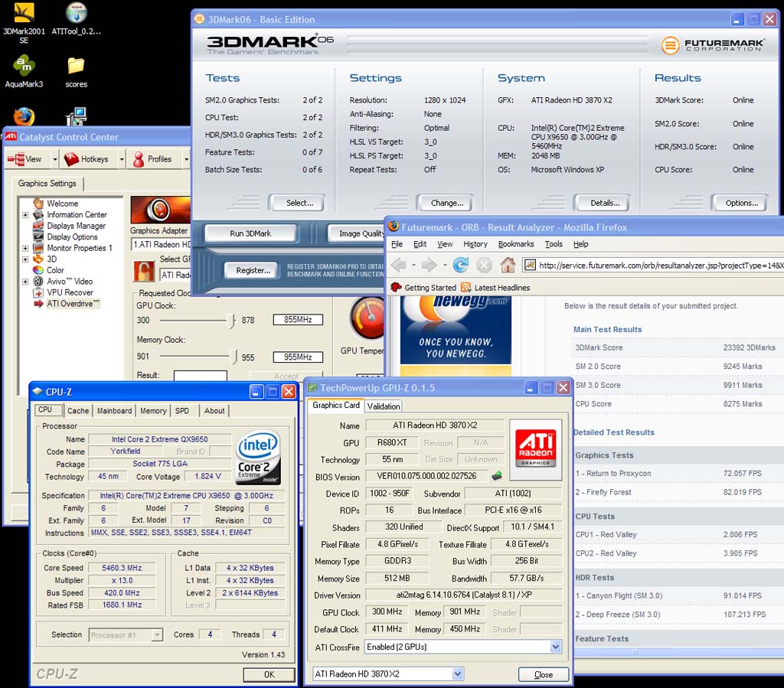The height and width of the screenshot is (688, 784).
Task: Click the Graphics Adapter selection field
Action: coord(161,244)
